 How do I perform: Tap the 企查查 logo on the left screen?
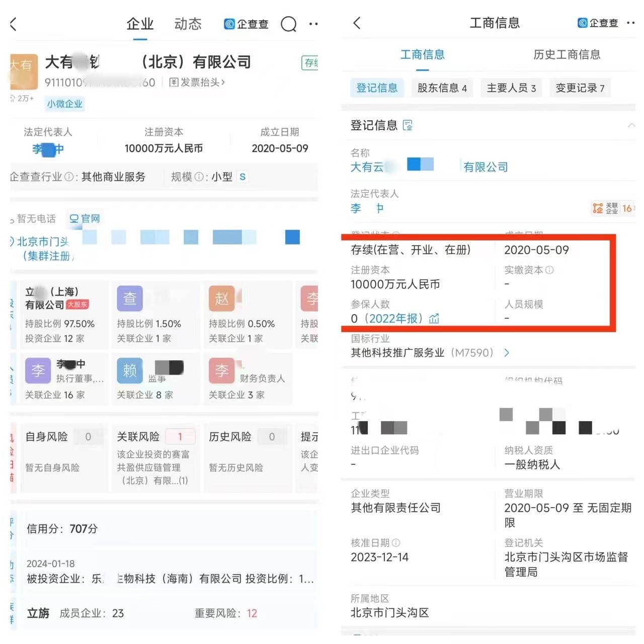pos(246,24)
